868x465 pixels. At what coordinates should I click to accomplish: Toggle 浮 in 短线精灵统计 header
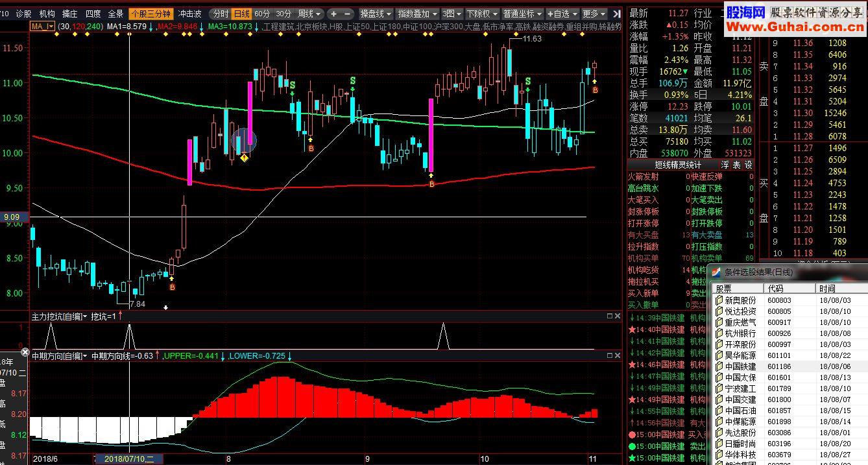click(725, 165)
